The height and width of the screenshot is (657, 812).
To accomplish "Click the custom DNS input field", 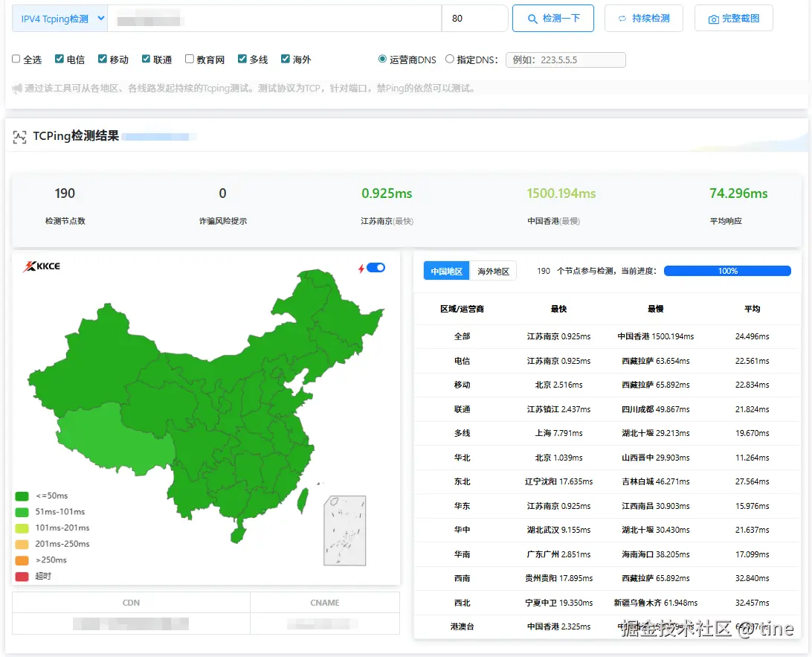I will point(565,60).
